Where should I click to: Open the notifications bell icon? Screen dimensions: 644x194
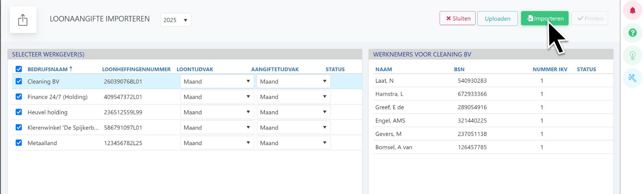click(632, 10)
